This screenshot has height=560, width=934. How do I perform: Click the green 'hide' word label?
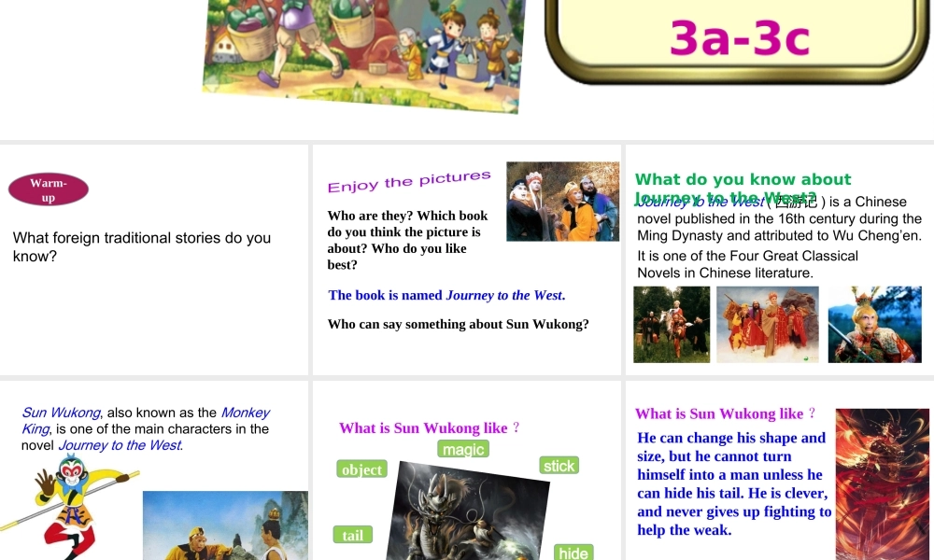pyautogui.click(x=573, y=553)
